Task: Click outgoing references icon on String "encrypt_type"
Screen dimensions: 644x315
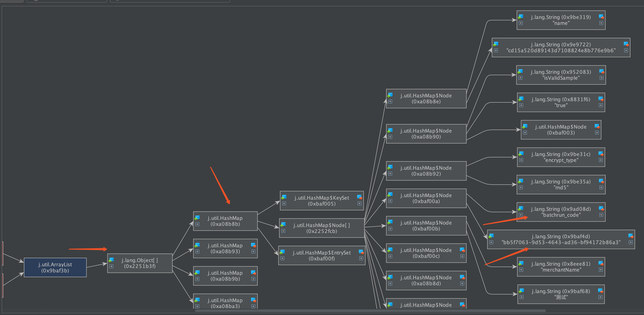Action: [601, 154]
